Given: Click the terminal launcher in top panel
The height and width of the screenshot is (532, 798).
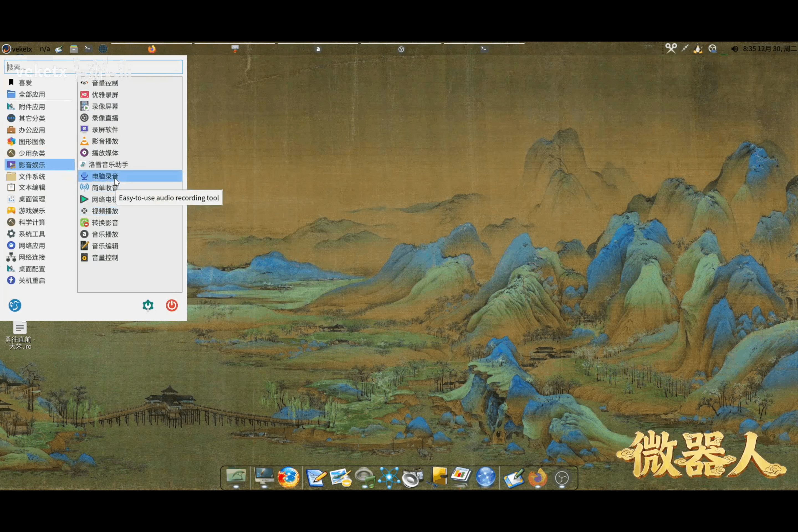Looking at the screenshot, I should [88, 48].
